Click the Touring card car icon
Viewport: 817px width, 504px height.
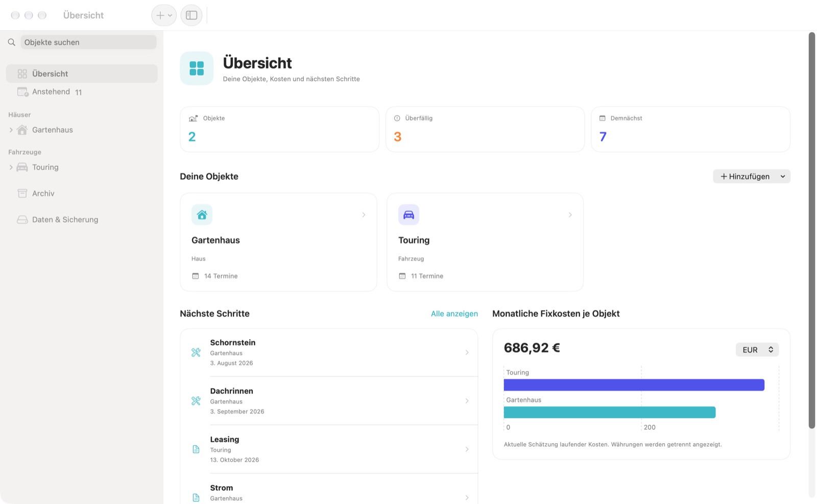point(408,215)
